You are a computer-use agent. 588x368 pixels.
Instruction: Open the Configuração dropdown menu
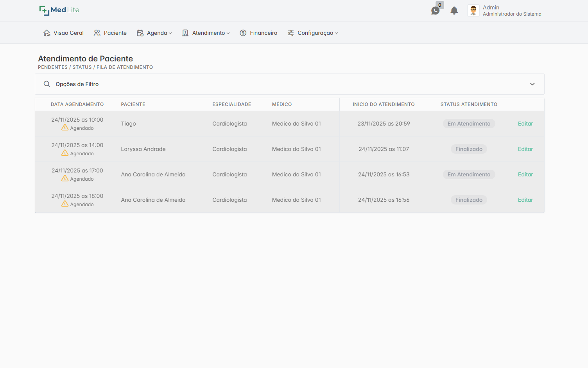[x=312, y=33]
